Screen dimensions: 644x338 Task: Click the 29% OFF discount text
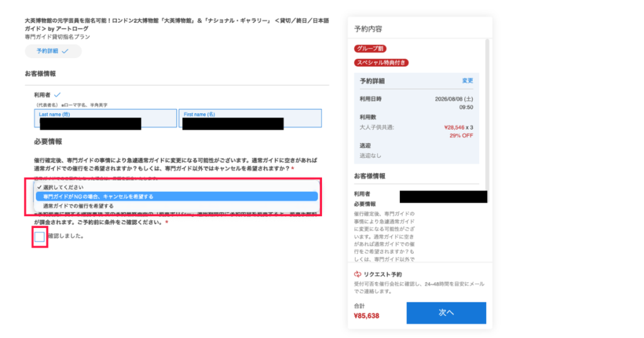[461, 135]
